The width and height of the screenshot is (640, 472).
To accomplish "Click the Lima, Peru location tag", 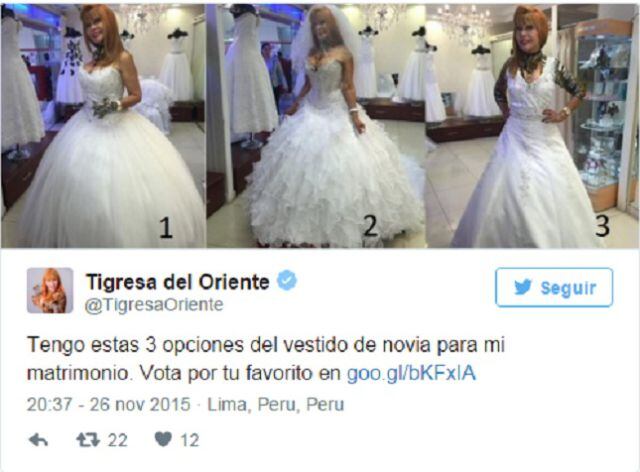I will click(x=276, y=405).
